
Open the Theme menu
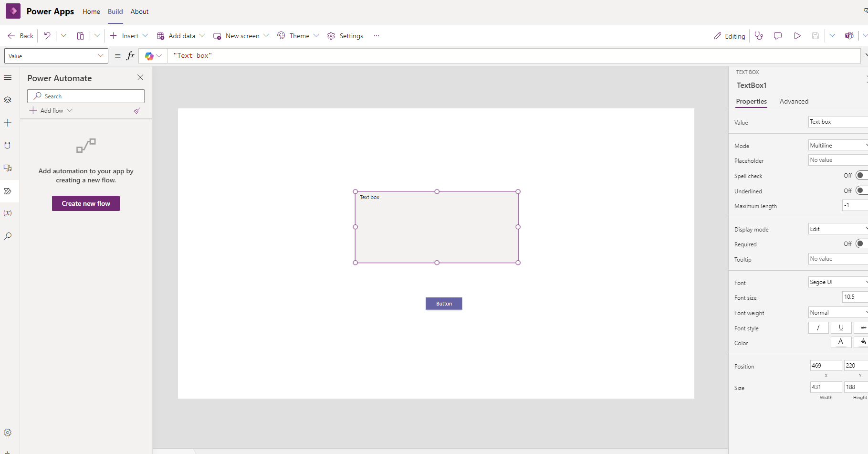coord(298,36)
